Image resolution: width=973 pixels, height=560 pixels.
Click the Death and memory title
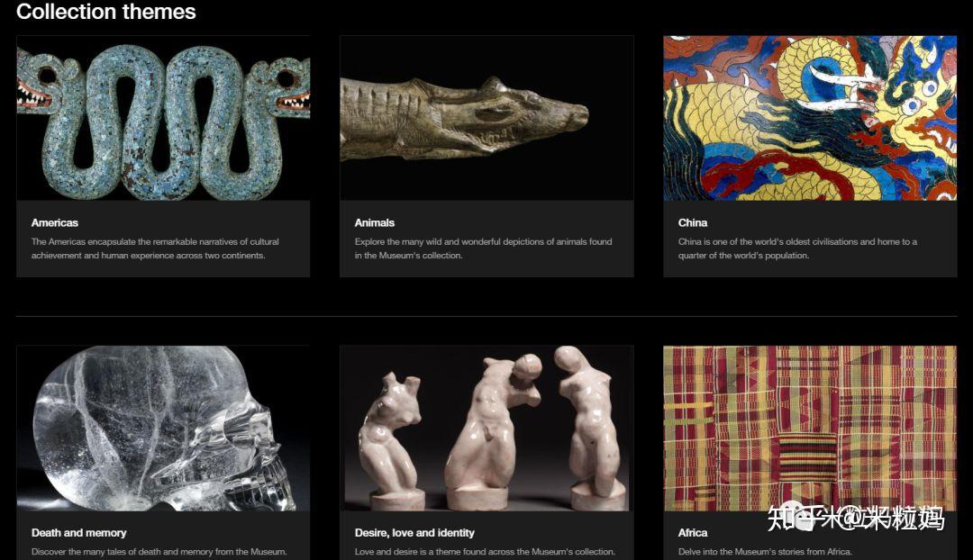click(78, 533)
